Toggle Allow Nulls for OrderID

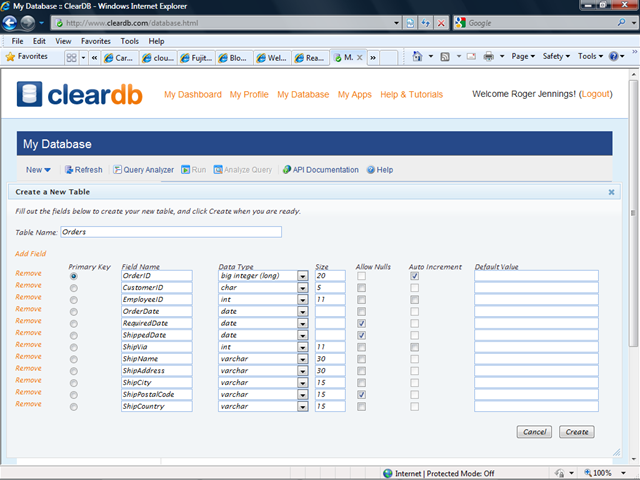coord(361,276)
